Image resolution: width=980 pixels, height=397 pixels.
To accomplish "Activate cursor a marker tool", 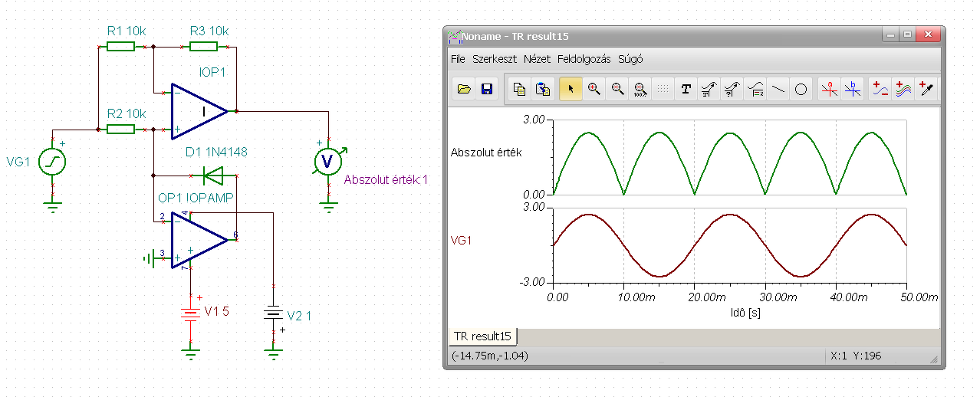I will [x=828, y=90].
